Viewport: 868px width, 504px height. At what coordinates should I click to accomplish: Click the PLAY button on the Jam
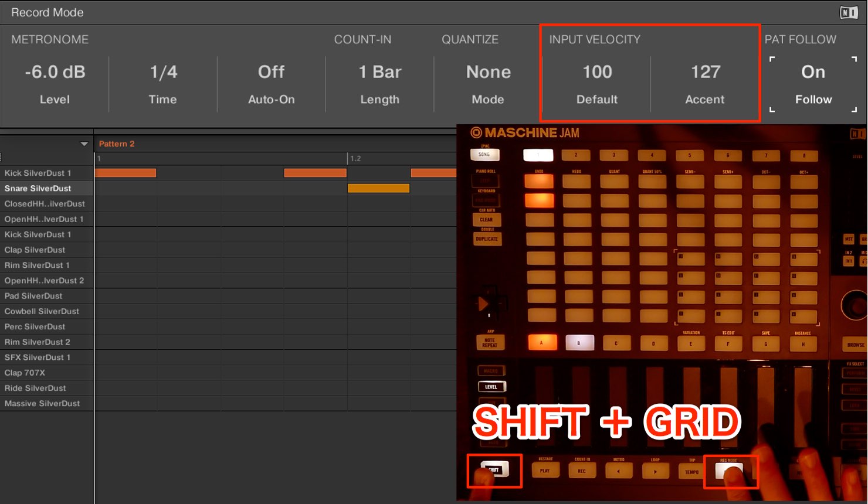click(545, 470)
